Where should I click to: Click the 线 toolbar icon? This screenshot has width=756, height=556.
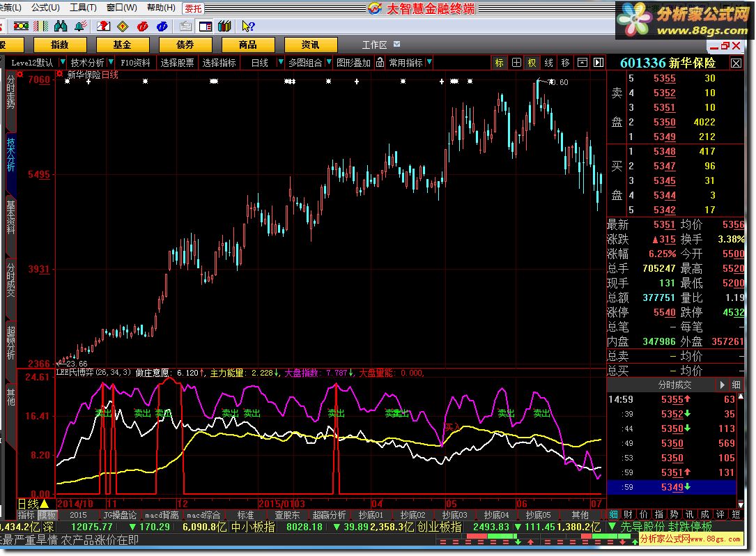pyautogui.click(x=548, y=63)
